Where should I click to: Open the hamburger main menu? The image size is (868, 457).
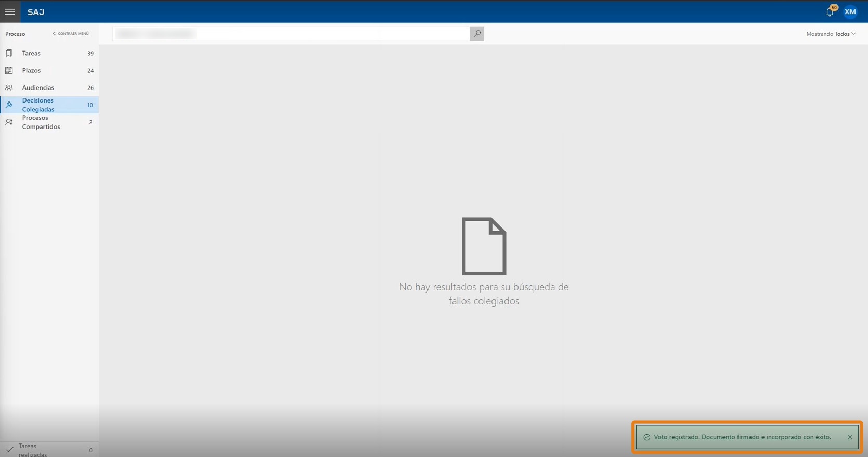click(10, 11)
